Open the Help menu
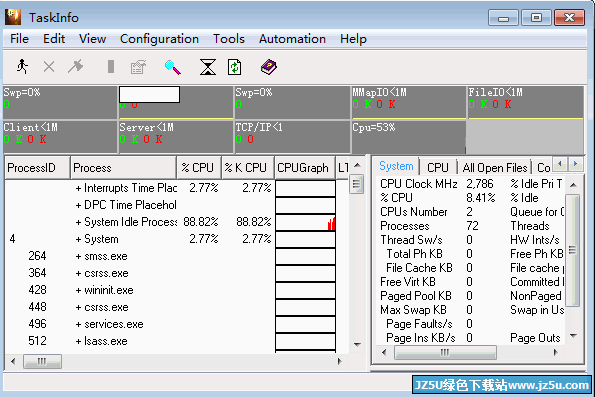This screenshot has width=595, height=397. coord(353,39)
